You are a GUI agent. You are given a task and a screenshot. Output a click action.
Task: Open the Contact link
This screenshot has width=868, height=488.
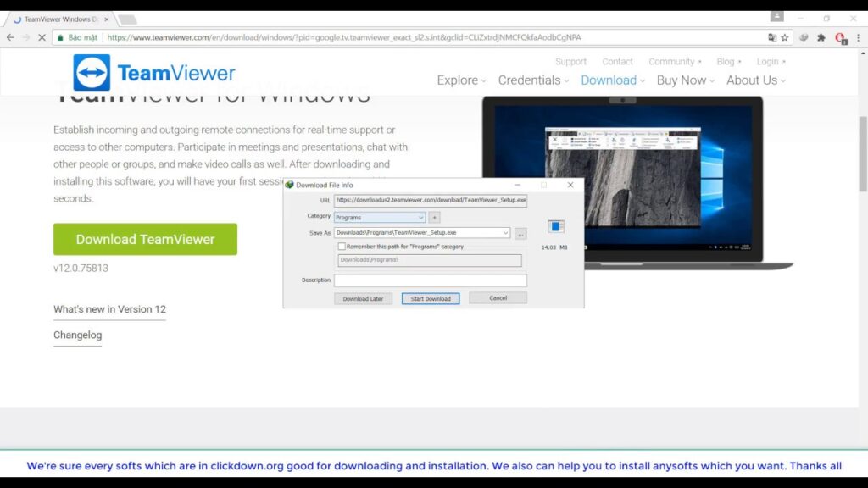[617, 61]
